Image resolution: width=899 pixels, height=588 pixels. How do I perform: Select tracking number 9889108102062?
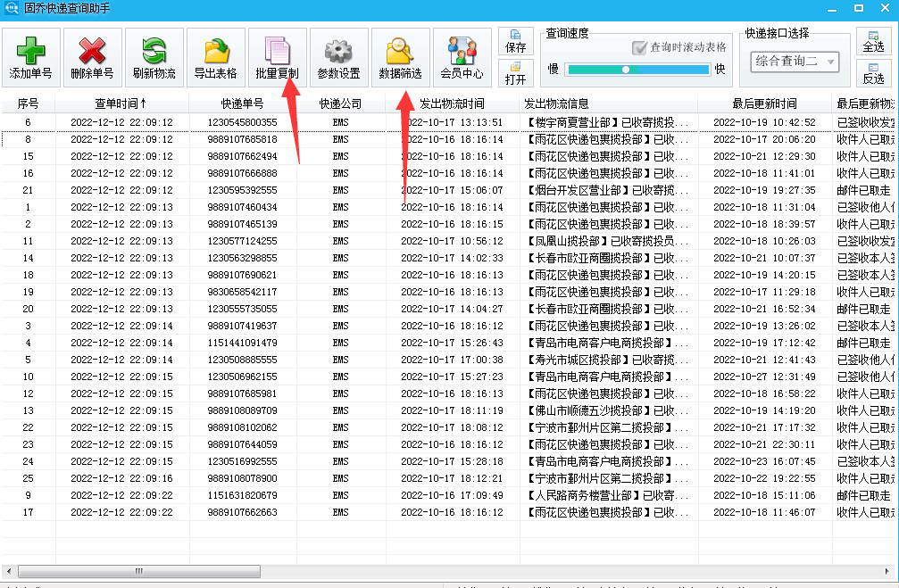pyautogui.click(x=243, y=427)
